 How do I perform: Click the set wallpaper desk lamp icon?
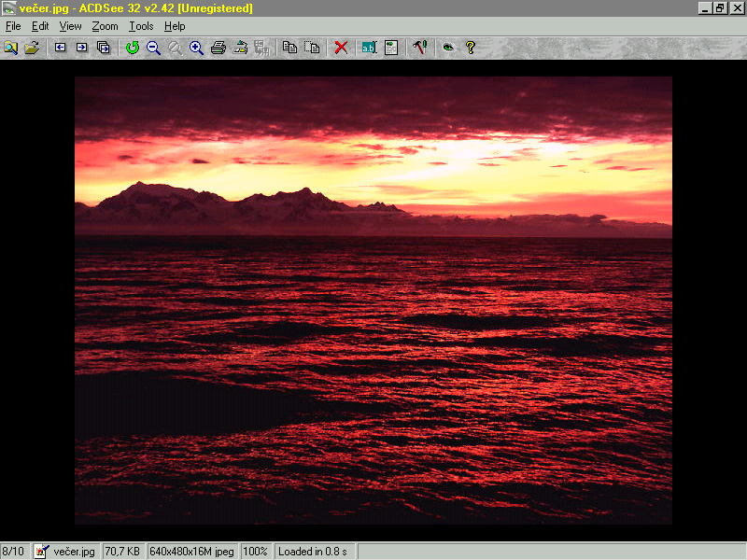click(240, 48)
